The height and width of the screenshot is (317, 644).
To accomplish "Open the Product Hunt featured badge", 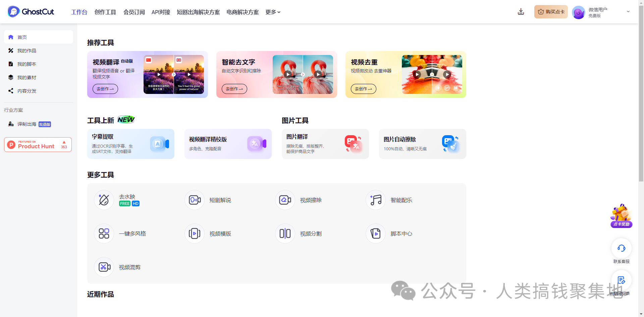I will 38,144.
